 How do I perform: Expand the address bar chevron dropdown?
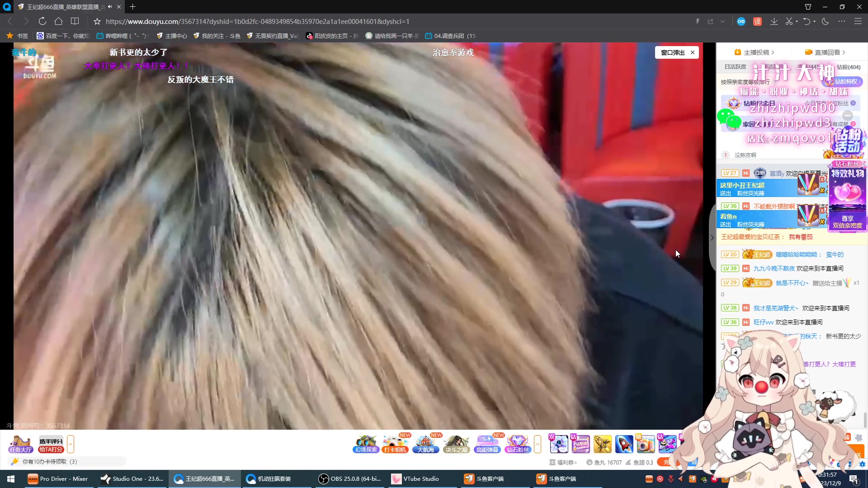pos(723,21)
